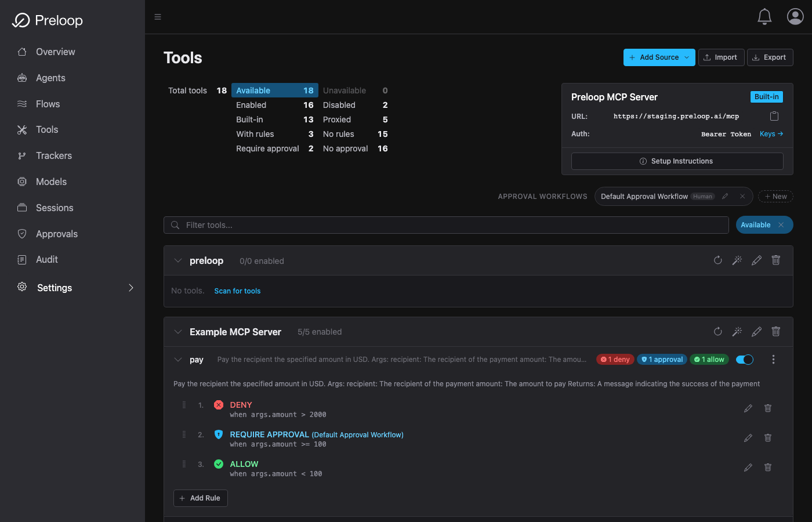
Task: Click the Export button
Action: pos(770,57)
